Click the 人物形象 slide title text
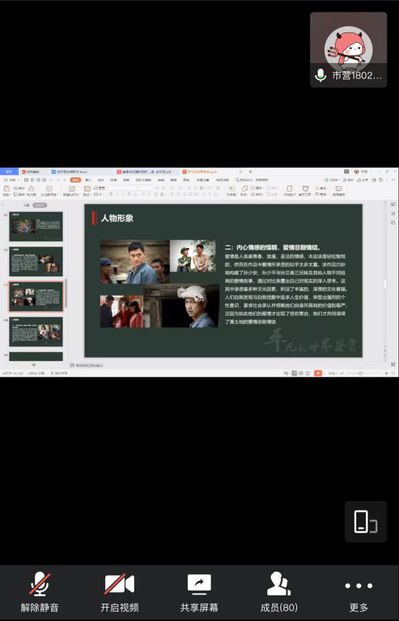The width and height of the screenshot is (399, 621). [117, 218]
